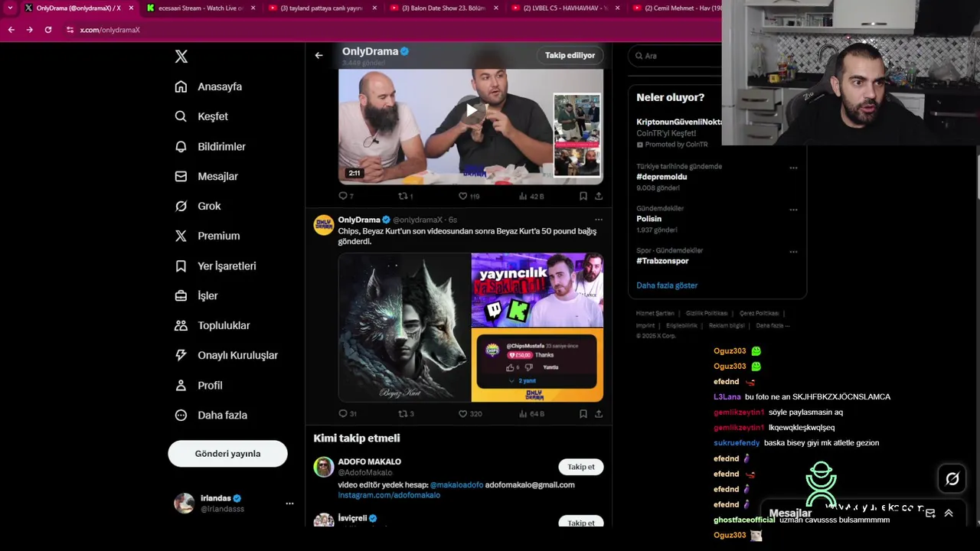Screen dimensions: 980x551
Task: Open Polisin trend
Action: tap(648, 219)
